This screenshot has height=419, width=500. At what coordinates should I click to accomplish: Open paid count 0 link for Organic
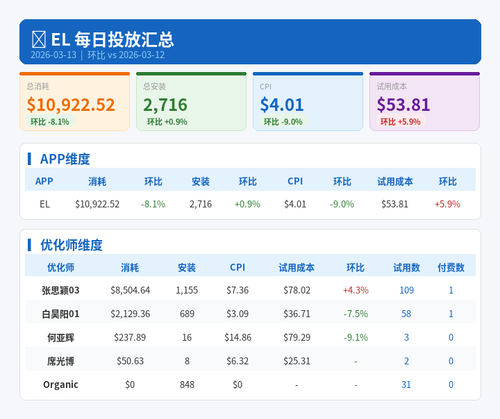coord(451,385)
